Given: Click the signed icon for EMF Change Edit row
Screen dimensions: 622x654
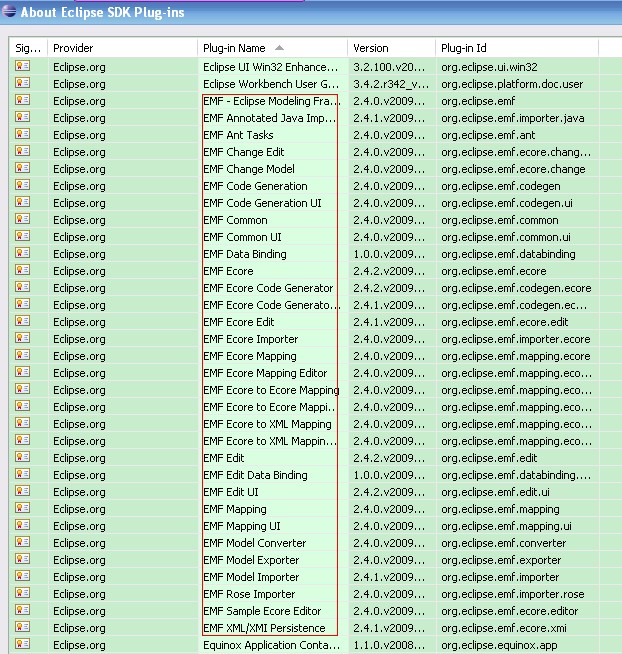Looking at the screenshot, I should point(23,151).
